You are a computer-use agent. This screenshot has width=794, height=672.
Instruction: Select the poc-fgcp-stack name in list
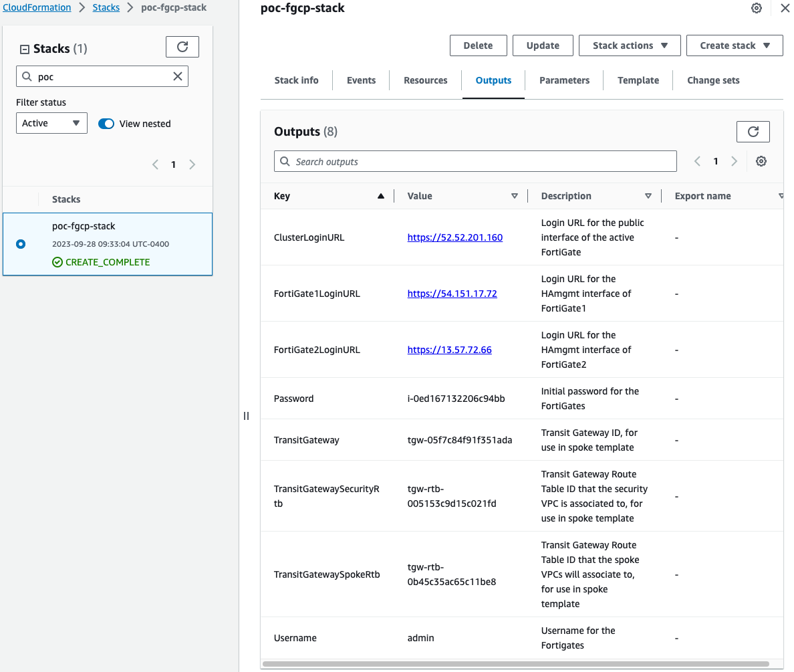(84, 226)
